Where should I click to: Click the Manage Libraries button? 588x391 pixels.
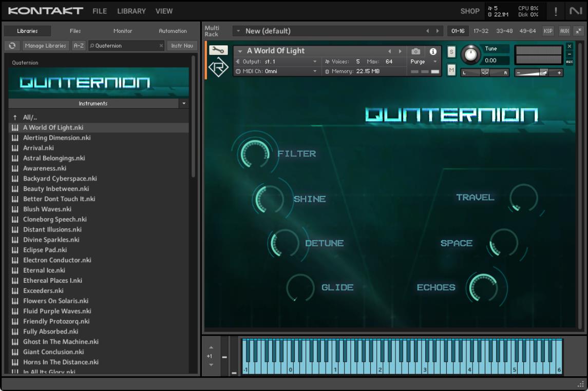(x=45, y=46)
